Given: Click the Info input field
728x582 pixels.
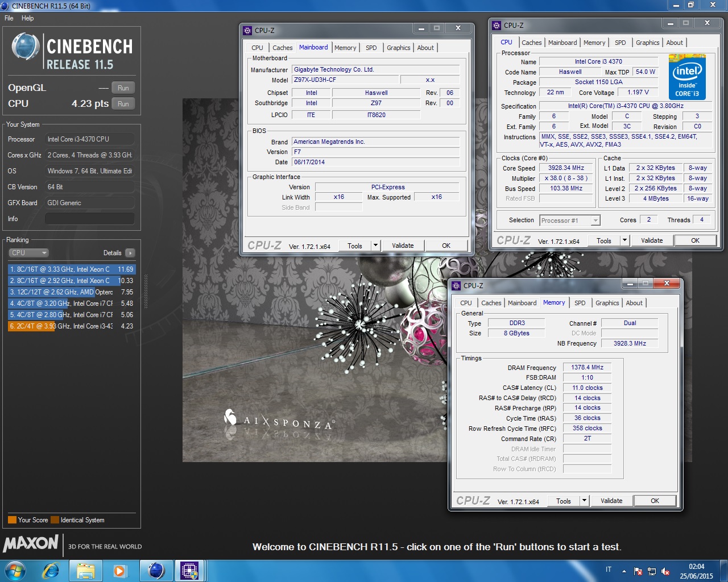Looking at the screenshot, I should point(90,219).
